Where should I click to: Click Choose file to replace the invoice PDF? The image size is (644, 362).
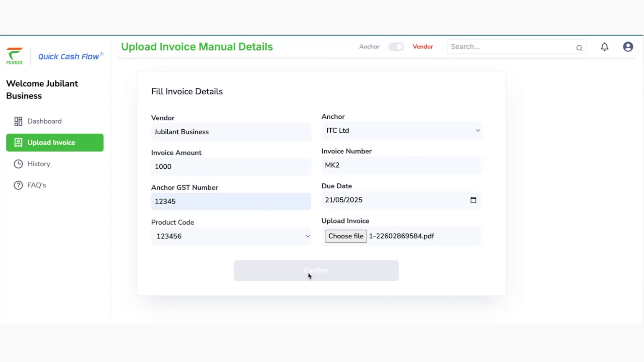coord(345,236)
